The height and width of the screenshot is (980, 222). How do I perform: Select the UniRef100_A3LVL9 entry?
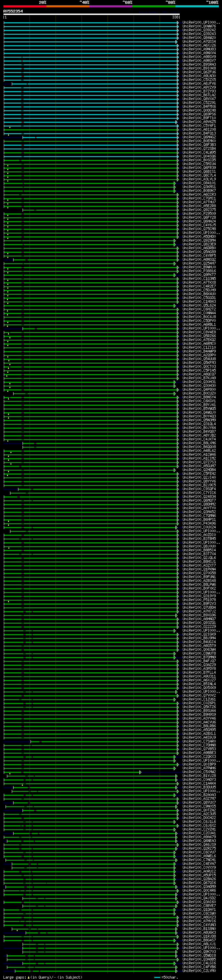click(199, 179)
